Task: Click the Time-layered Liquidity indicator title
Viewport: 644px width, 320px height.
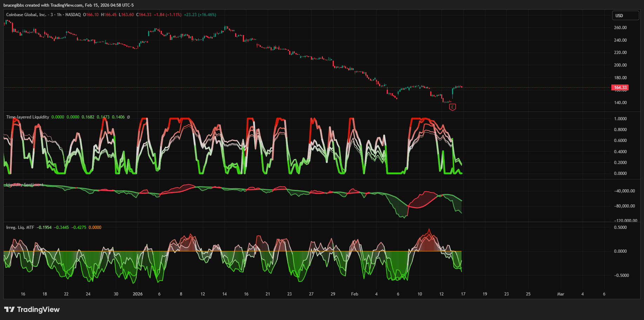Action: [27, 117]
